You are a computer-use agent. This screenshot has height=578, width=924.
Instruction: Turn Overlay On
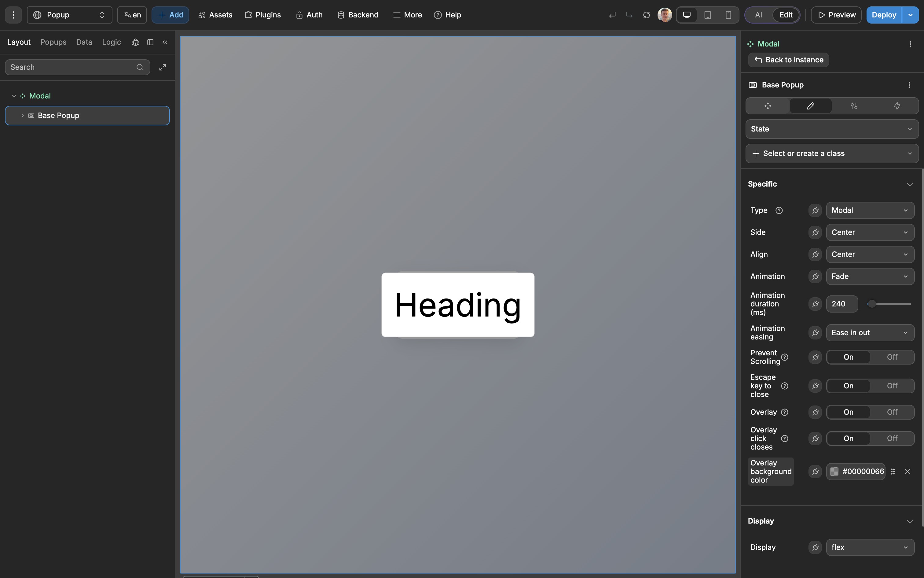[x=849, y=412]
